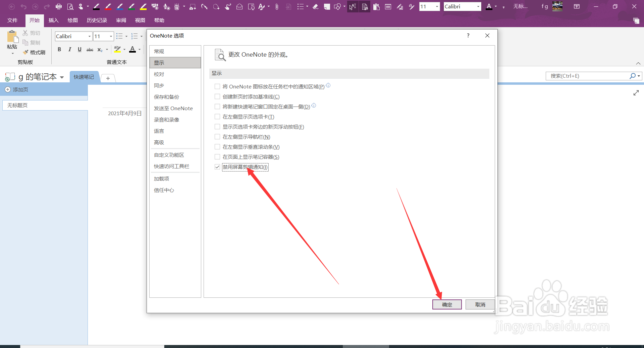
Task: Apply yellow text highlight color in ribbon
Action: [x=117, y=50]
